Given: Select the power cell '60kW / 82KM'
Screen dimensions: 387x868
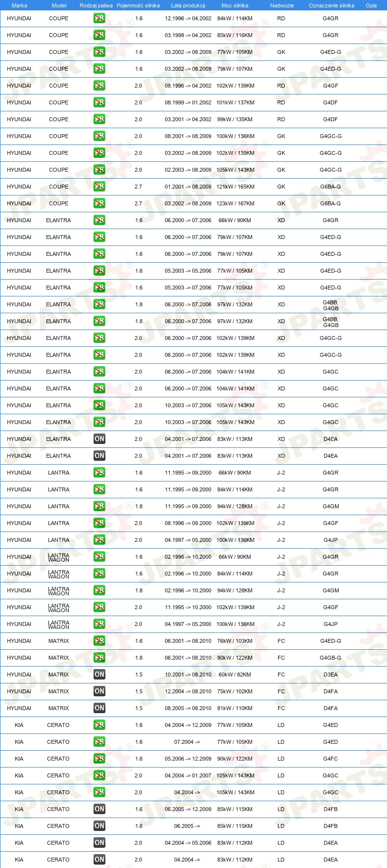Looking at the screenshot, I should coord(235,675).
